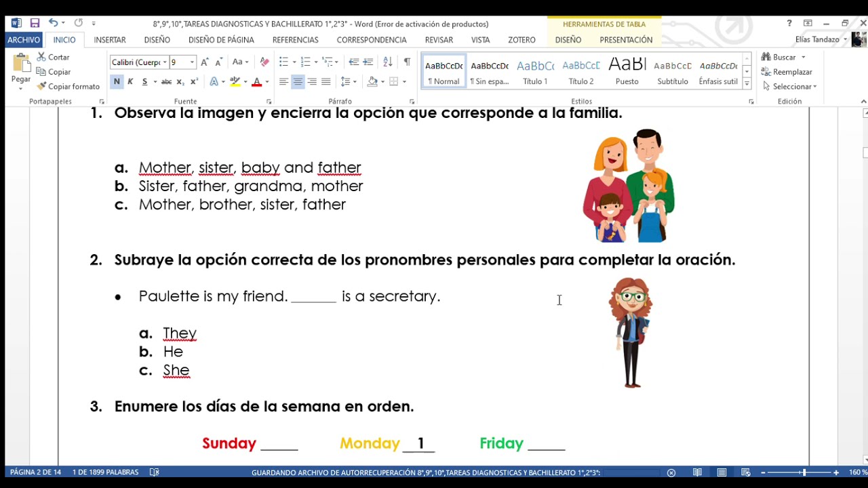Apply strikethrough formatting
The height and width of the screenshot is (488, 868).
tap(166, 82)
